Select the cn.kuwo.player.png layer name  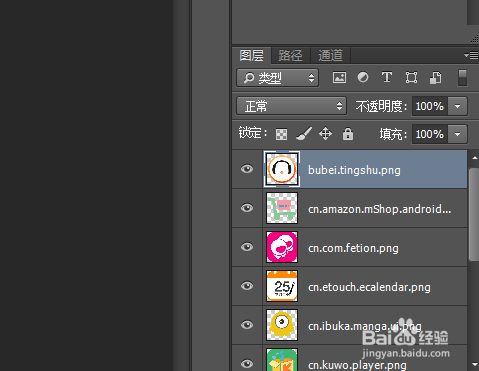click(x=357, y=365)
